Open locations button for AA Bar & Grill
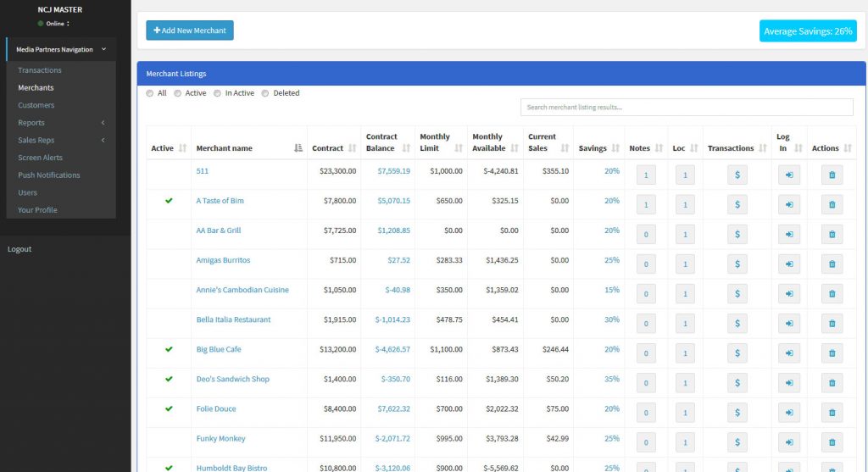 tap(685, 235)
